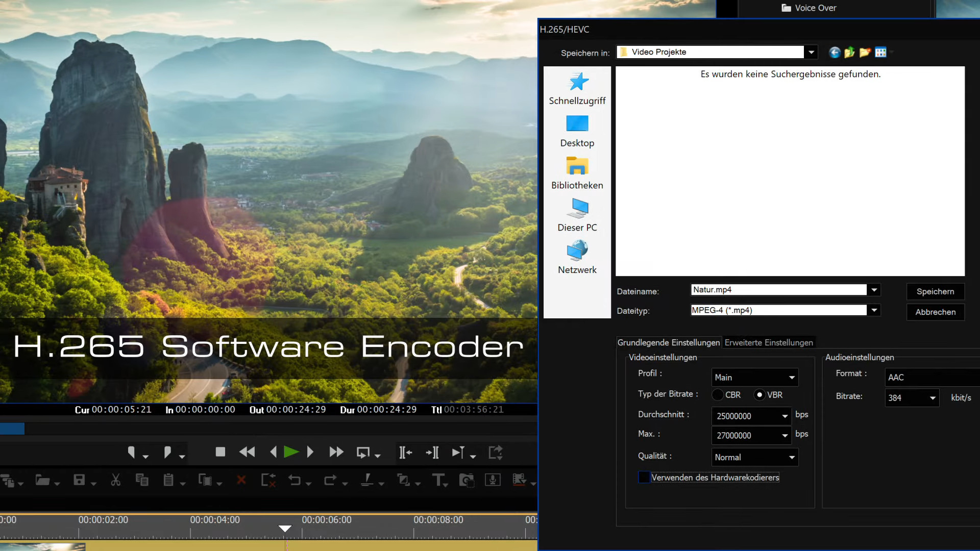Enable Verwenden des Hardwarekodierers checkbox
This screenshot has width=980, height=551.
644,478
